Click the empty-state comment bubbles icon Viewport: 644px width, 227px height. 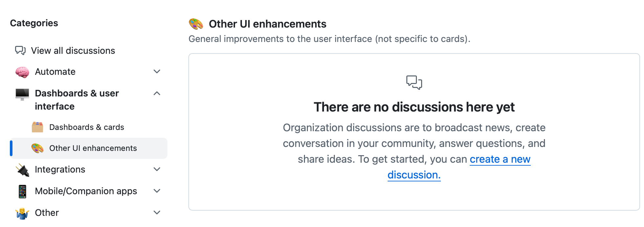[414, 82]
